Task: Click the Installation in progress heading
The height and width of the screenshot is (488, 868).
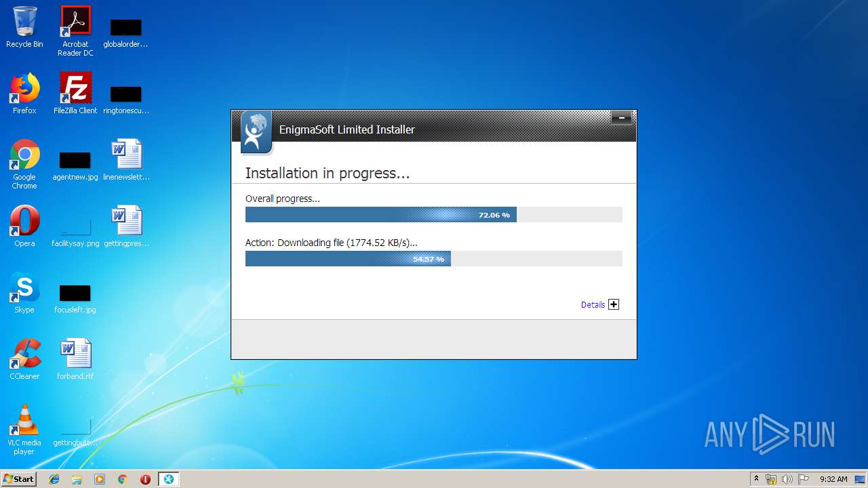Action: (328, 174)
